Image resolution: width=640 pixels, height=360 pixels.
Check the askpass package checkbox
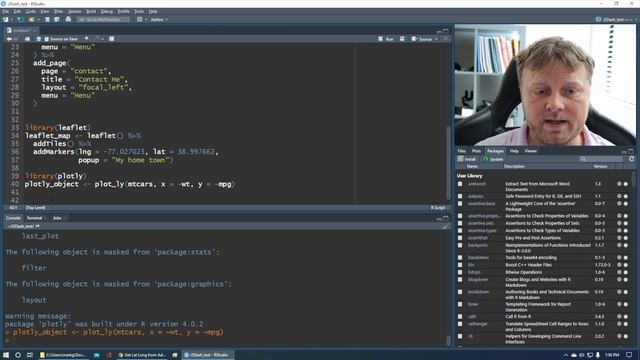(460, 196)
